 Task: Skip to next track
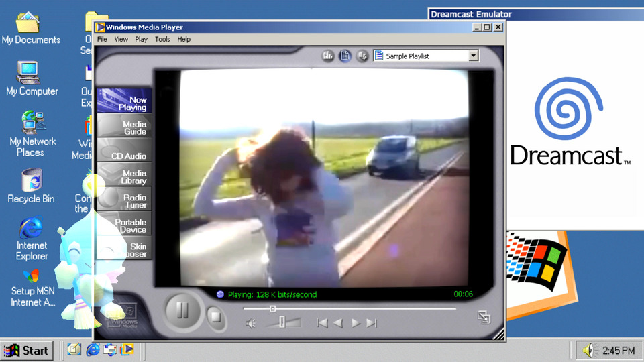pos(372,323)
